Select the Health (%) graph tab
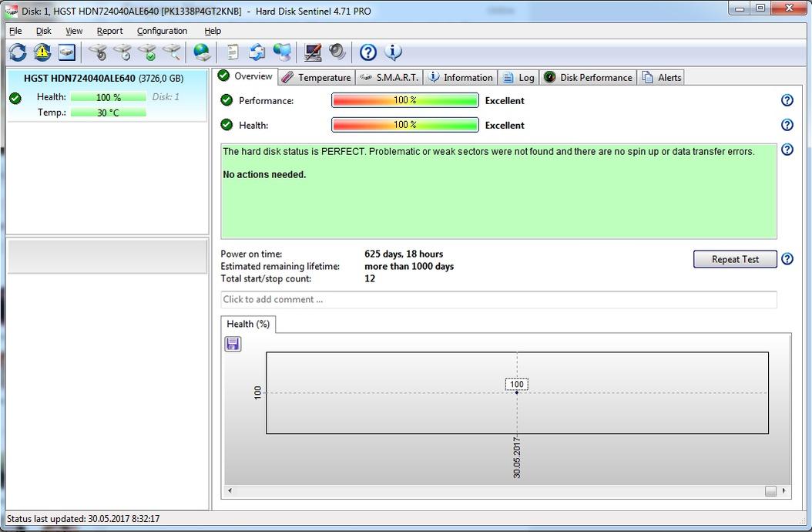Viewport: 812px width, 532px height. (248, 324)
